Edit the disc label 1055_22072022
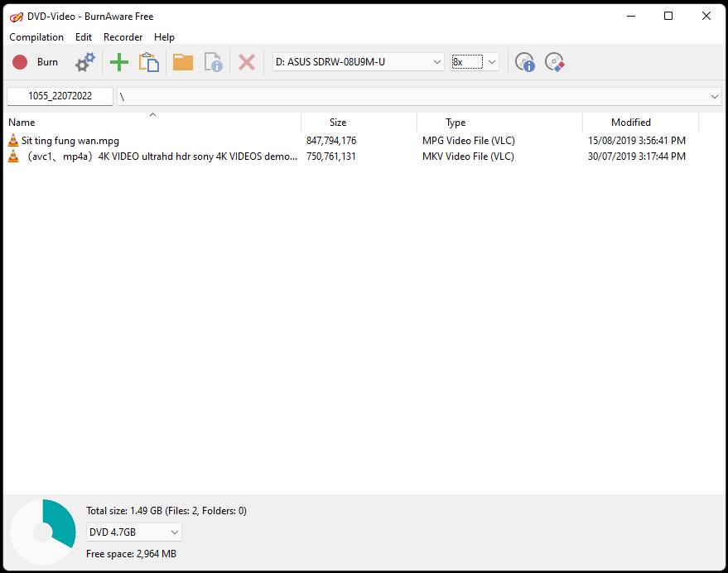The width and height of the screenshot is (728, 573). pos(59,96)
